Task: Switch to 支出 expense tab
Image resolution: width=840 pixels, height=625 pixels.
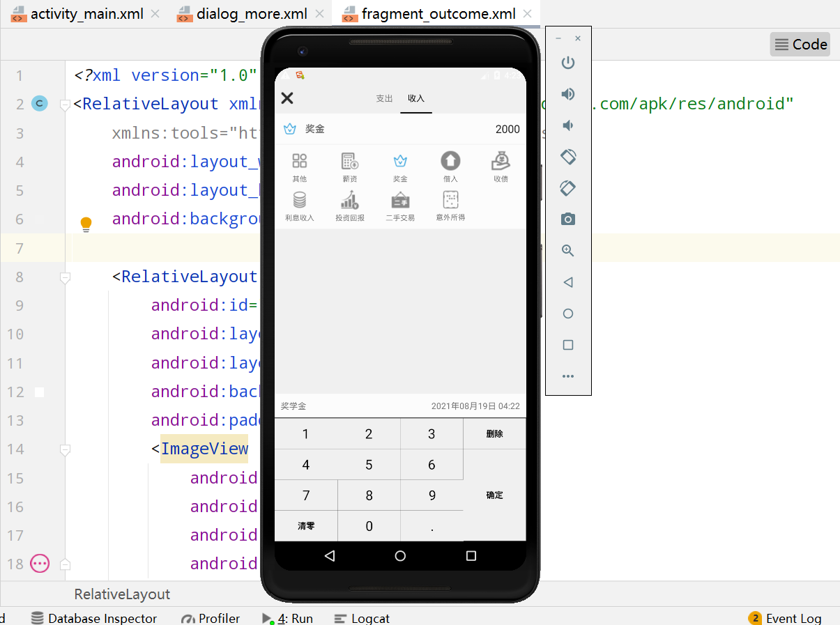Action: (385, 99)
